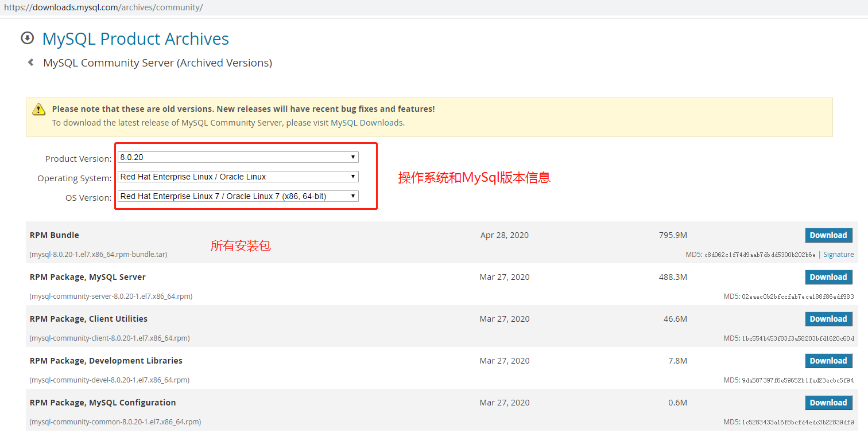This screenshot has width=868, height=437.
Task: Click the 795.9M file size
Action: (673, 235)
